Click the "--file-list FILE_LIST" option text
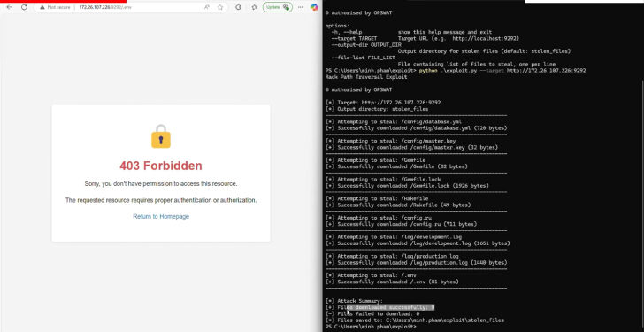 point(363,58)
